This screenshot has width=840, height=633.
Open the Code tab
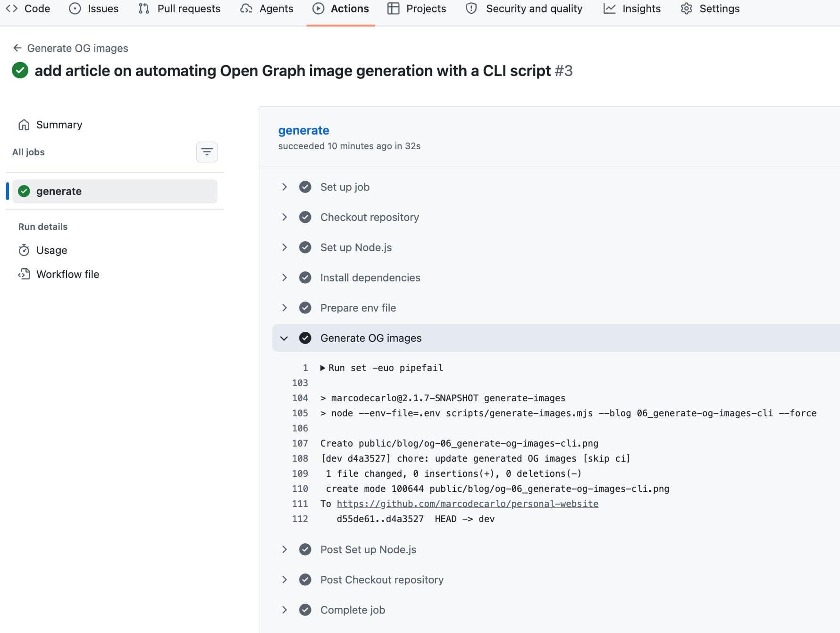click(x=28, y=8)
